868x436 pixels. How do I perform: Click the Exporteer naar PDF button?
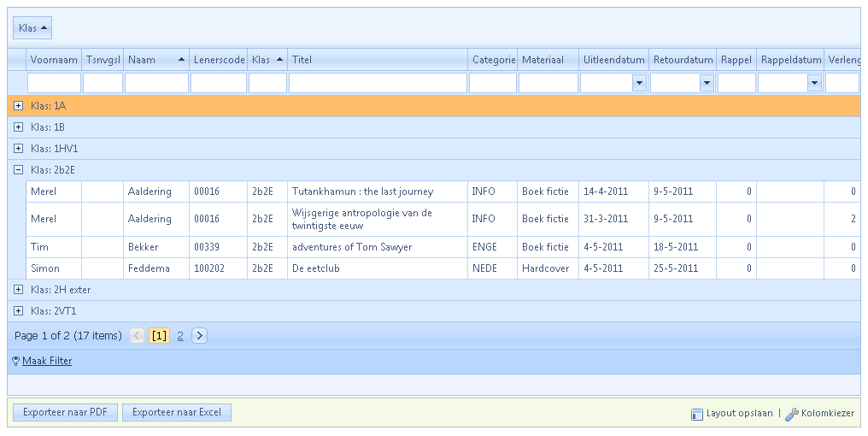point(65,413)
